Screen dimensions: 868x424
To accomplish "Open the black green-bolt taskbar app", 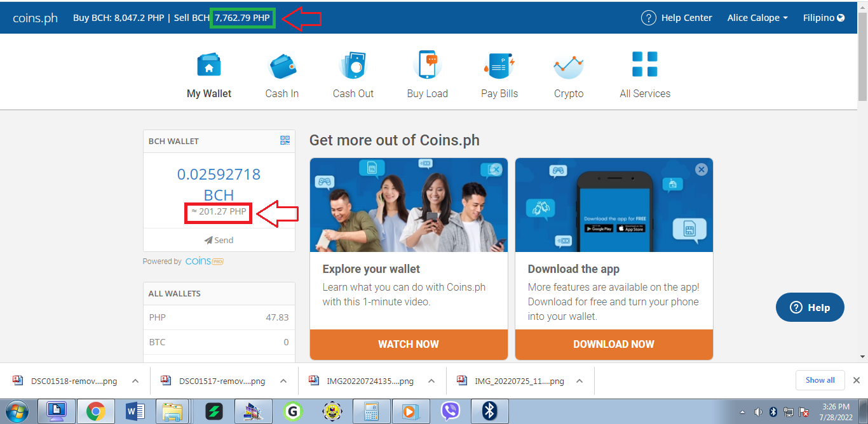I will pyautogui.click(x=214, y=411).
